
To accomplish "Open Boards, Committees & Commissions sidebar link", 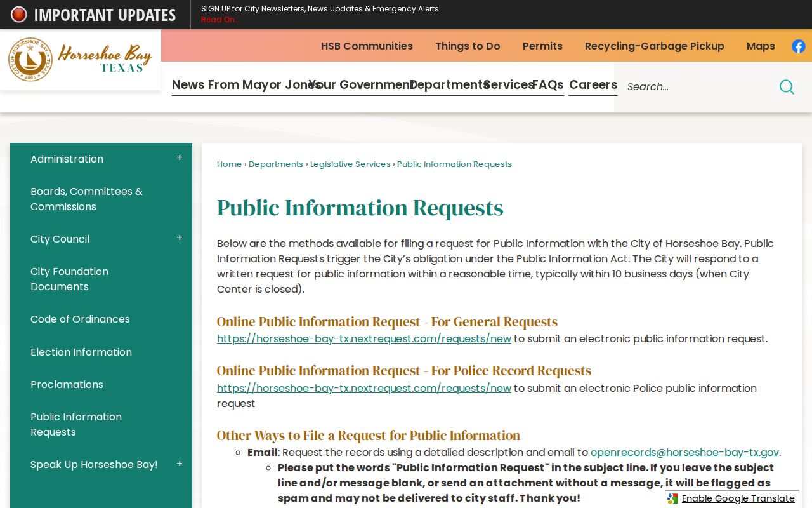I will (86, 199).
